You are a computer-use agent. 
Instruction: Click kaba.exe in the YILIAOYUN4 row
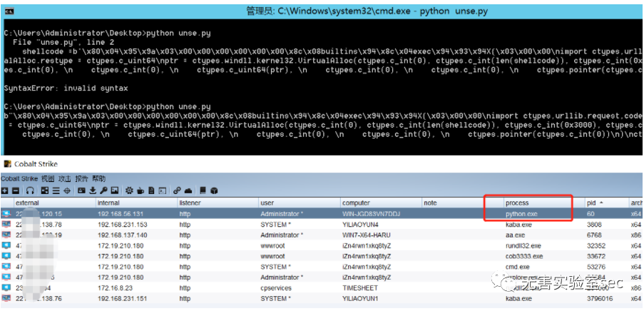[x=518, y=225]
